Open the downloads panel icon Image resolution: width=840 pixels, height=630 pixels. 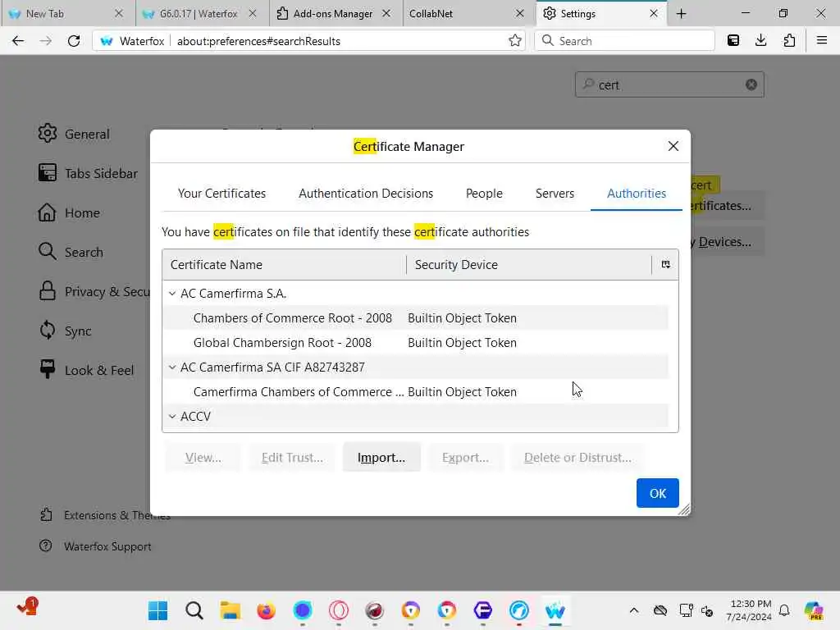point(760,41)
